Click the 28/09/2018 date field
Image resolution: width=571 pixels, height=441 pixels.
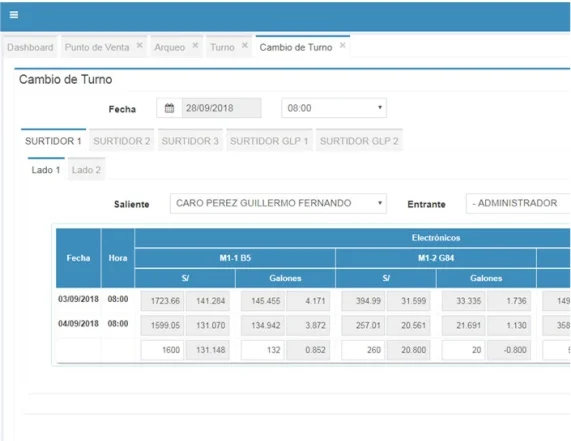pos(221,108)
